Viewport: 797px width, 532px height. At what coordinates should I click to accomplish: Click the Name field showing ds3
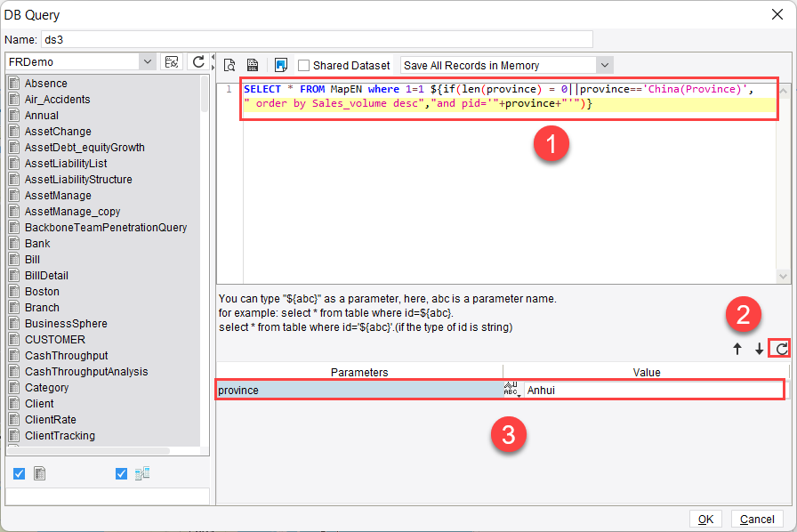pos(267,38)
